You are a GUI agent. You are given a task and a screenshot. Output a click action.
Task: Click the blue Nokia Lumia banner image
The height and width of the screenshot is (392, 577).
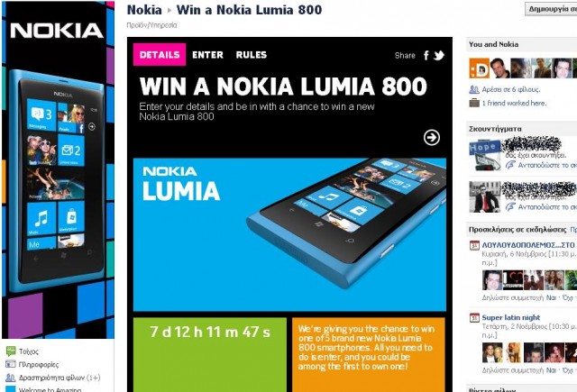click(289, 234)
